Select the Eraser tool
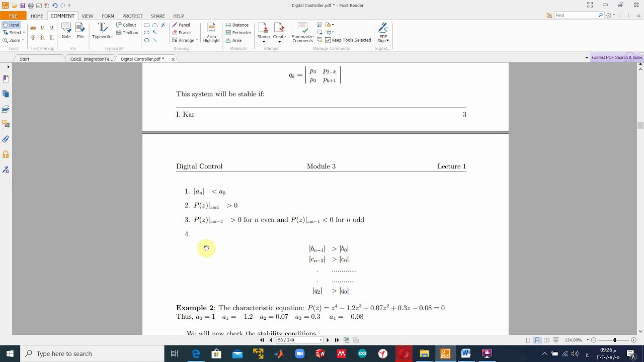Screen dimensions: 644x362 click(181, 33)
